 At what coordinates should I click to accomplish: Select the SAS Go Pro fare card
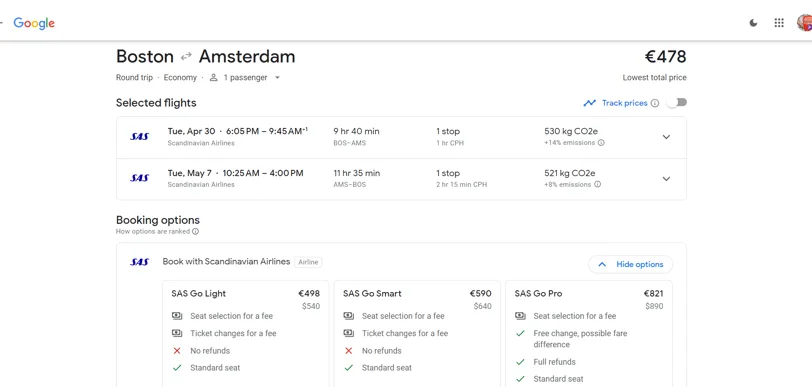pos(589,334)
